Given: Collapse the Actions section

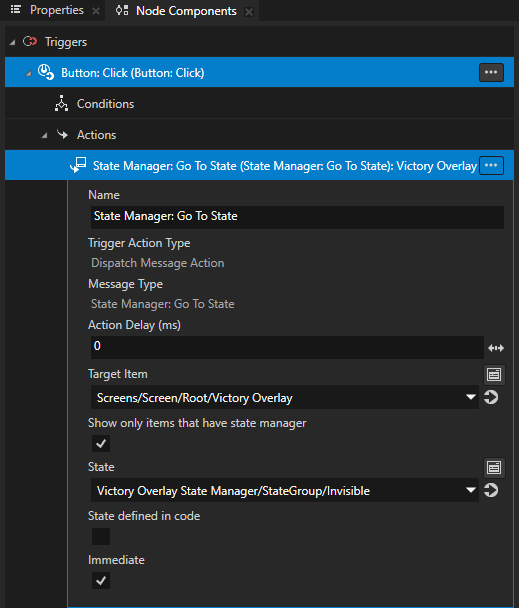Looking at the screenshot, I should coord(44,135).
